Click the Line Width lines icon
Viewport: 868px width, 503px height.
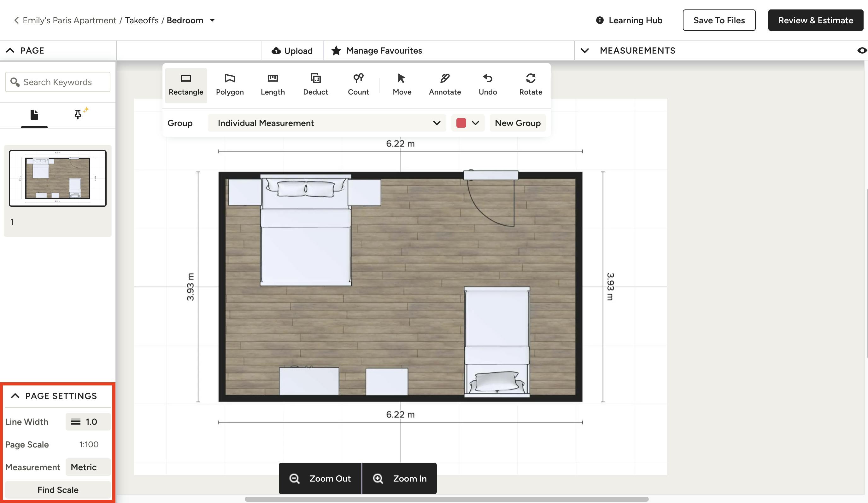pyautogui.click(x=75, y=422)
